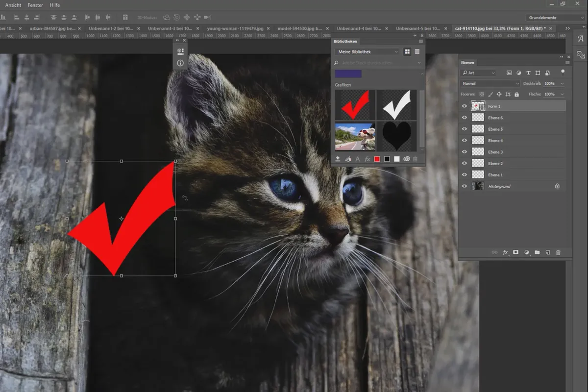Click the link layers icon in Ebenen panel
The width and height of the screenshot is (588, 392).
click(494, 252)
